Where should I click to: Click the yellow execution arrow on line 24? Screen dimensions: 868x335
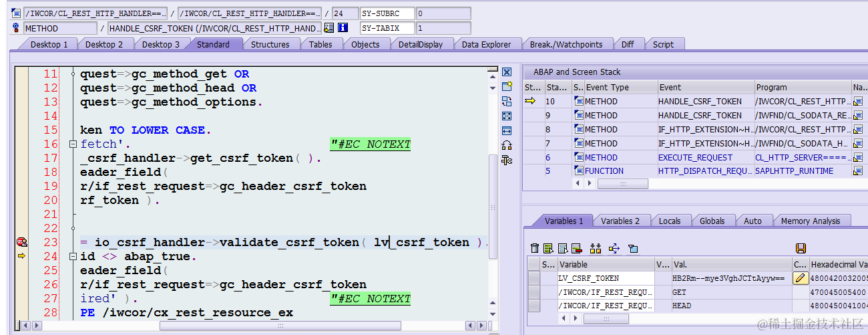click(21, 256)
